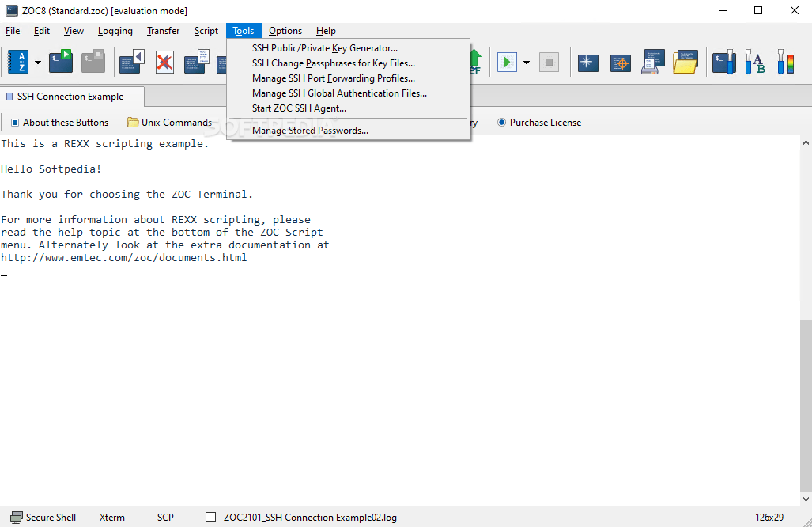This screenshot has width=812, height=527.
Task: Click Xterm emulation in status bar
Action: (111, 518)
